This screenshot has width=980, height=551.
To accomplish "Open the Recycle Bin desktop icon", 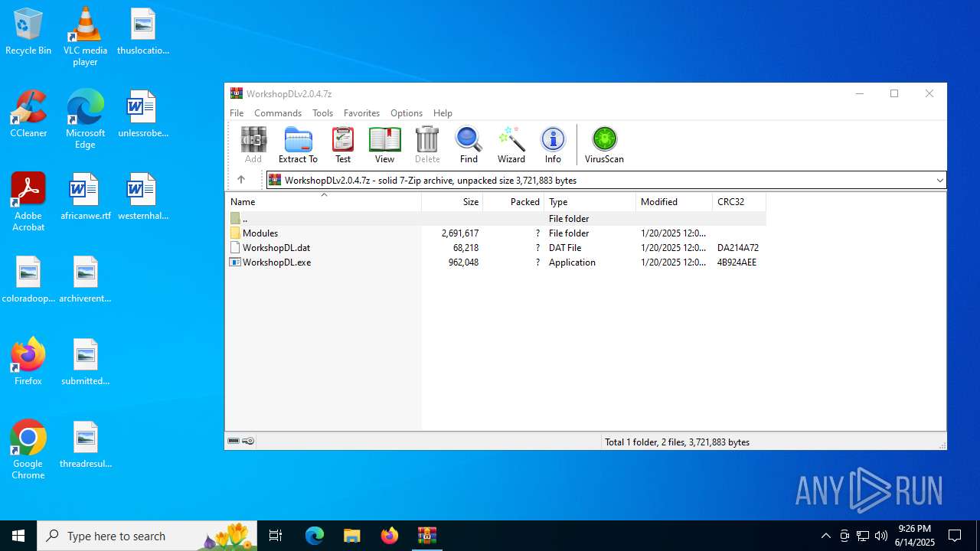I will tap(28, 32).
